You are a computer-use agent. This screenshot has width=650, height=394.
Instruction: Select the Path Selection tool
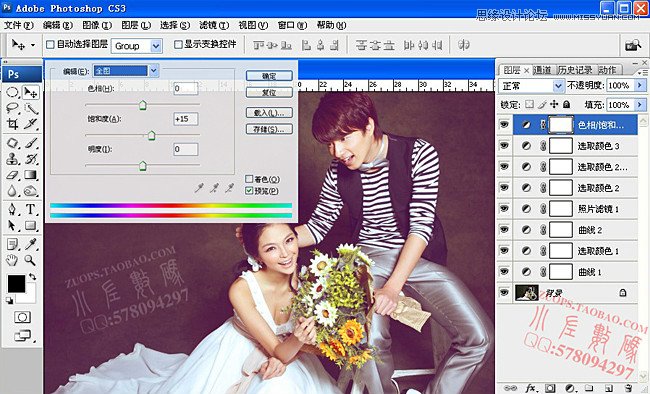click(12, 225)
